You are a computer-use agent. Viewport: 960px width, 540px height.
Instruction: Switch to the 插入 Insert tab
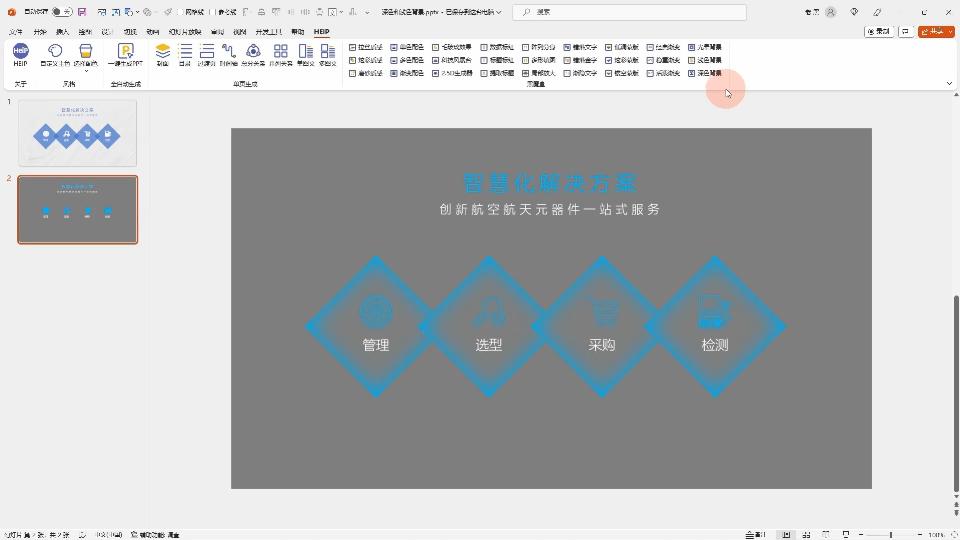(x=62, y=32)
